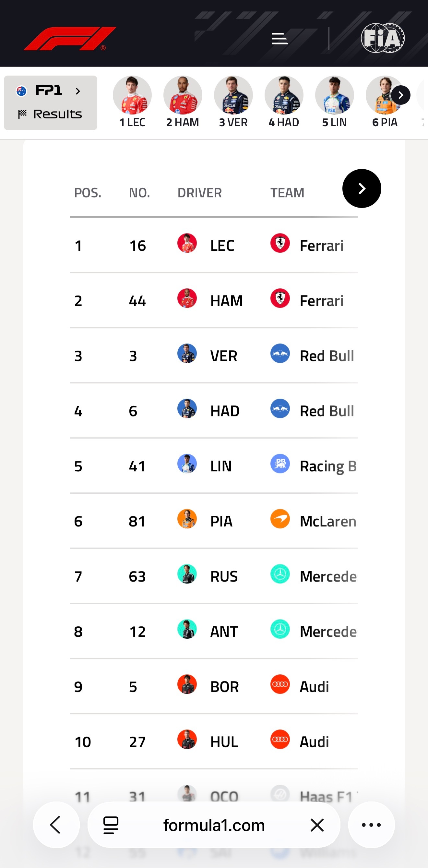Expand the FP1 Results chevron
Screen dimensions: 428x868
click(x=78, y=91)
